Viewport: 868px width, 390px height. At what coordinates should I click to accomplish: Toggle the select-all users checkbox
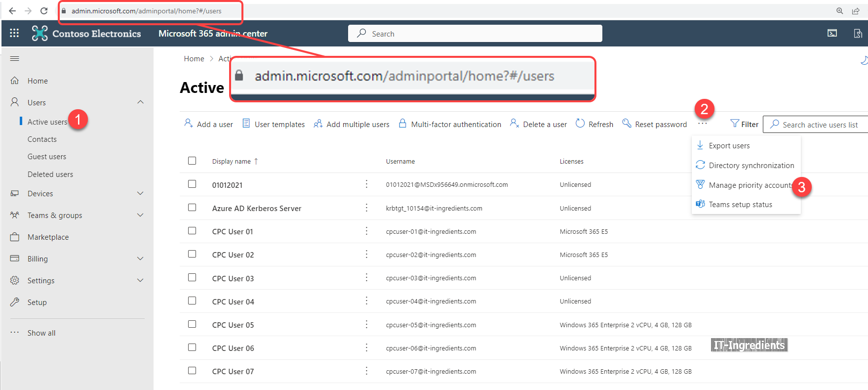pos(192,161)
